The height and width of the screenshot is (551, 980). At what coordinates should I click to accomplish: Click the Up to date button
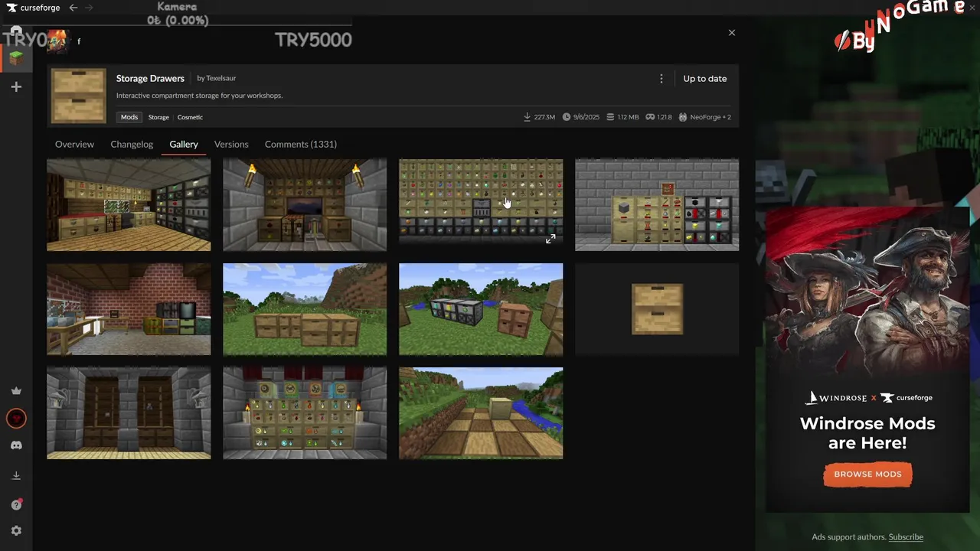click(x=705, y=79)
